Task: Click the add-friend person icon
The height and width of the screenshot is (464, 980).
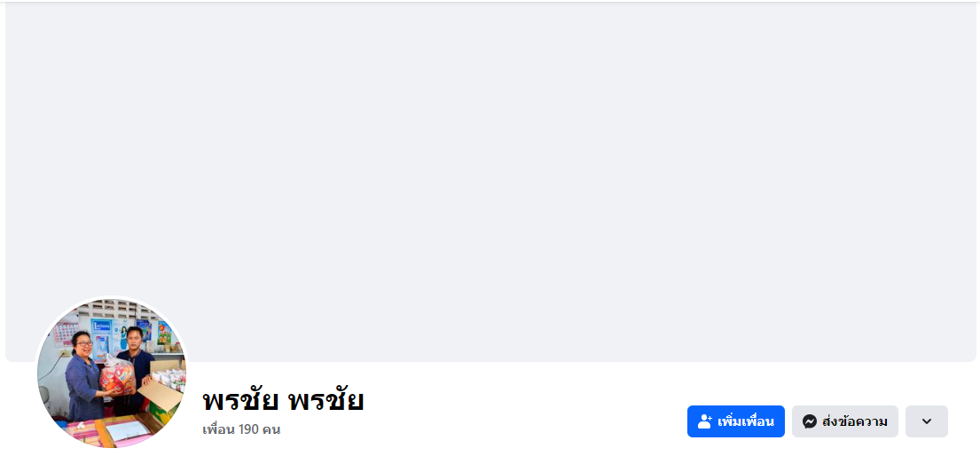Action: pyautogui.click(x=705, y=421)
